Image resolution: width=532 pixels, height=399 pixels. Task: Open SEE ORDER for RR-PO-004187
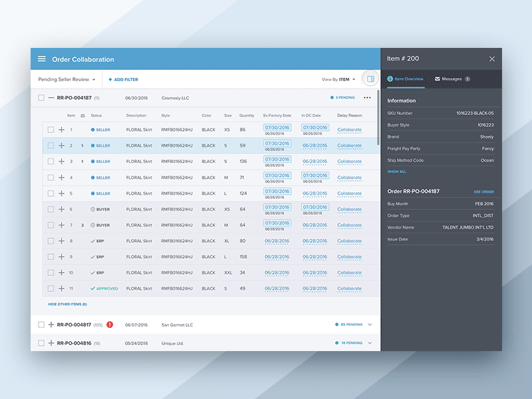tap(483, 192)
